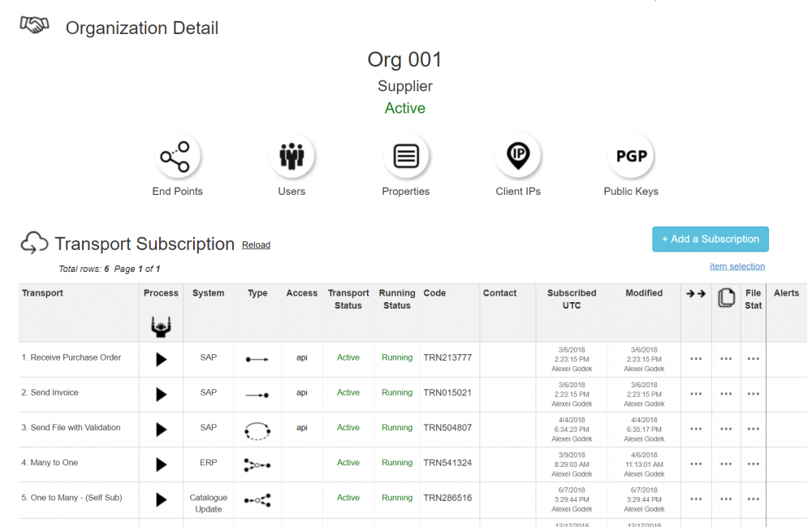Click play icon for Send Invoice row
This screenshot has width=812, height=527.
[161, 394]
